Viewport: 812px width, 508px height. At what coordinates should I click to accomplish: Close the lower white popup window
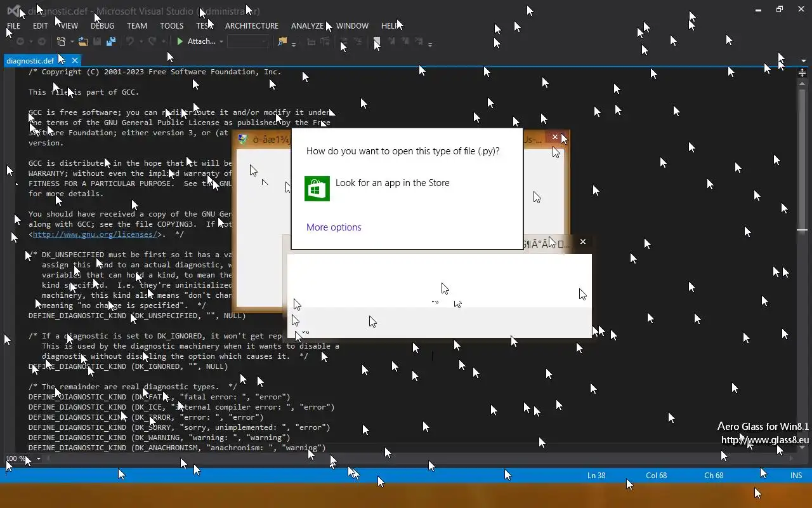(x=583, y=241)
